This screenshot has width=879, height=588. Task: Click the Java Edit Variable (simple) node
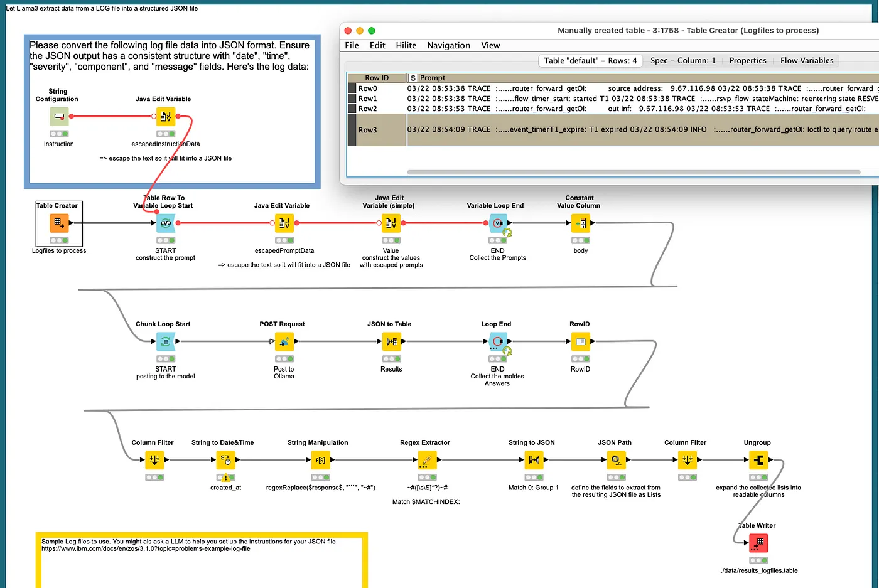(x=391, y=223)
